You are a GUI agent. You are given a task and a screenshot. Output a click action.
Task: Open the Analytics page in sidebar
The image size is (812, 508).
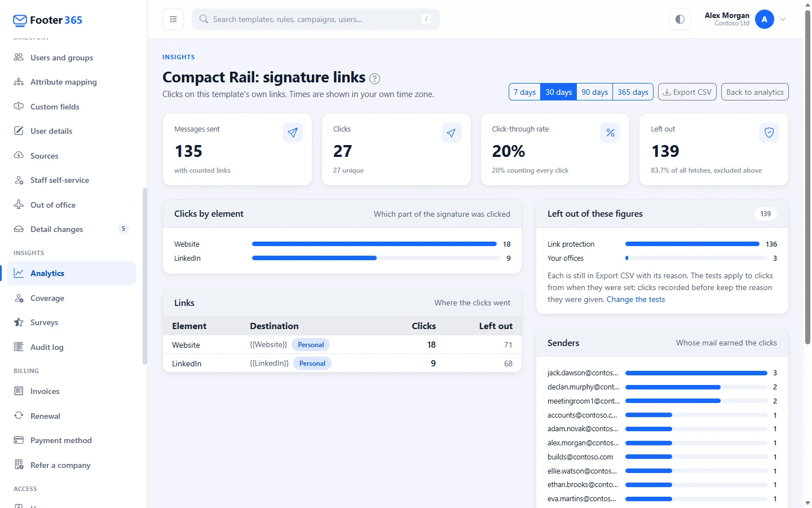click(x=71, y=273)
